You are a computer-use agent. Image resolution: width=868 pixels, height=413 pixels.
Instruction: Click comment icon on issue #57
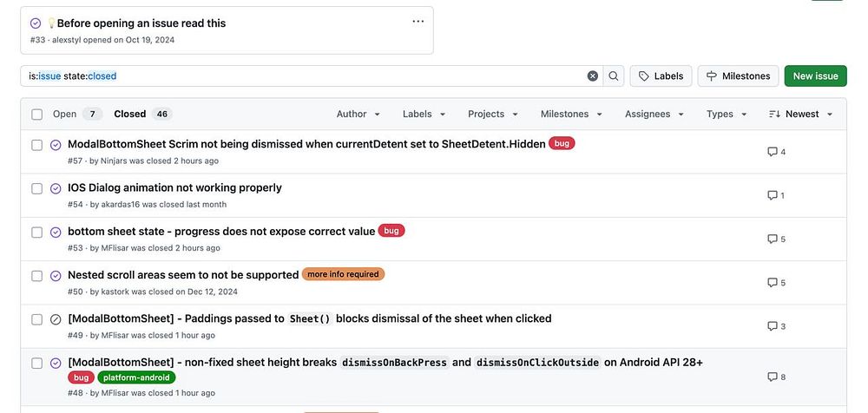click(x=772, y=152)
